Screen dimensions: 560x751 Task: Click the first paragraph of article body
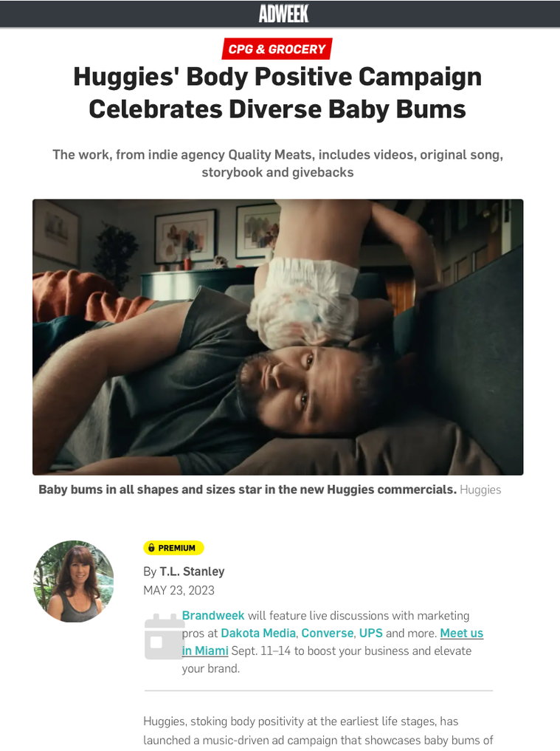click(318, 731)
